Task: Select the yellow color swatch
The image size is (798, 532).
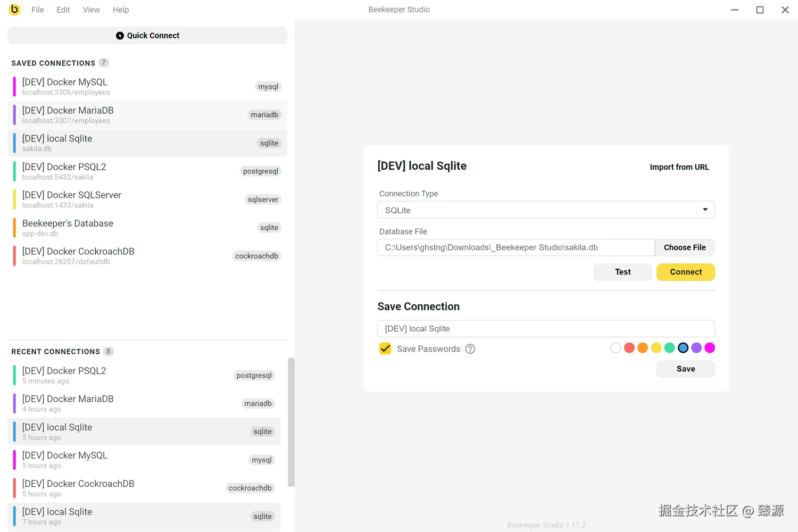Action: tap(656, 348)
